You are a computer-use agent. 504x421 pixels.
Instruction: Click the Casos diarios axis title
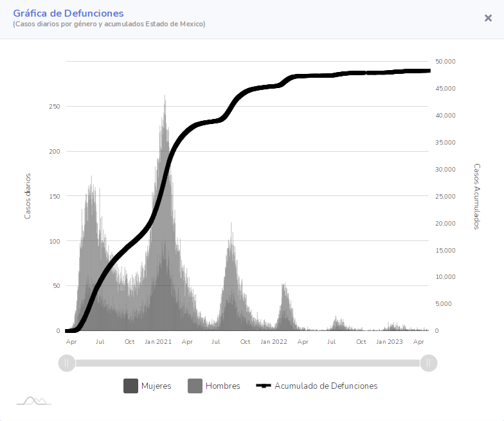pos(28,197)
